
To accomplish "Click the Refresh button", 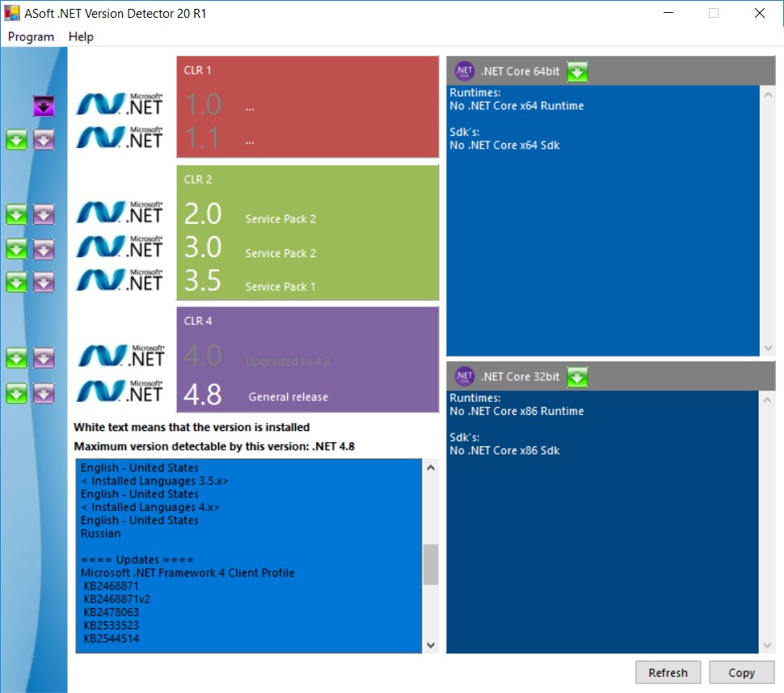I will tap(668, 673).
